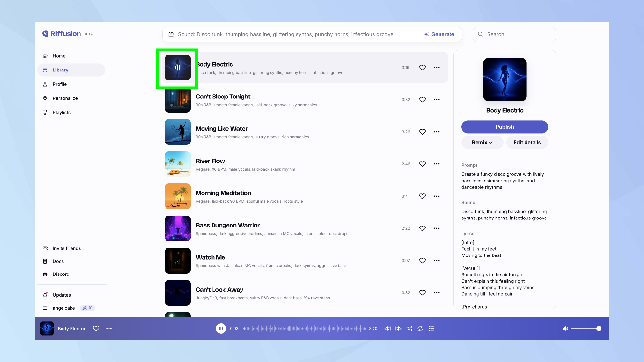Image resolution: width=644 pixels, height=362 pixels.
Task: Click the volume slider handle
Action: [599, 329]
